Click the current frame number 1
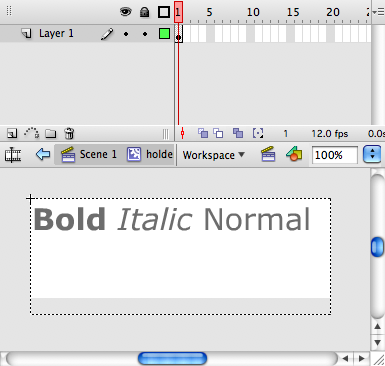This screenshot has height=366, width=385. 285,134
